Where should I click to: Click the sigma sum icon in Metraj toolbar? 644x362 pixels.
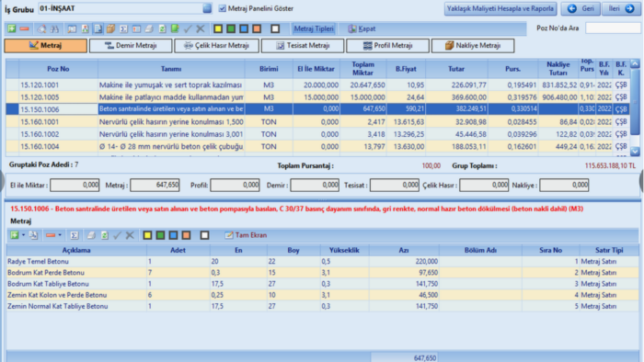(74, 235)
